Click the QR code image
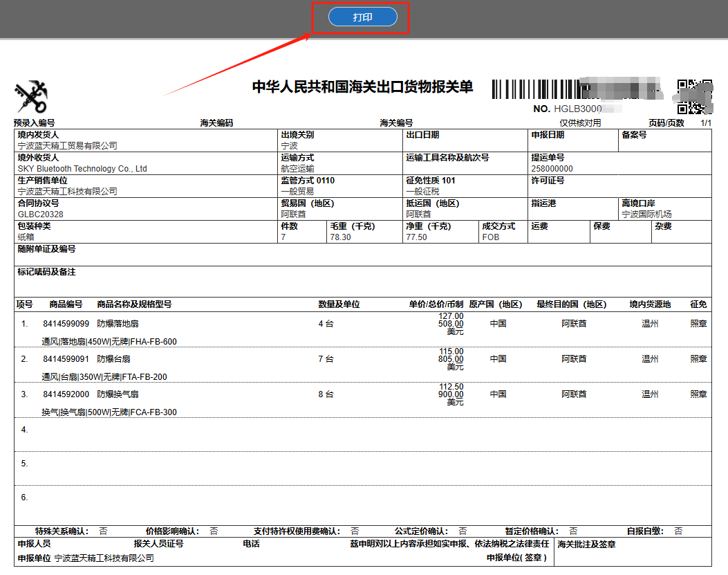This screenshot has width=728, height=575. coord(694,97)
